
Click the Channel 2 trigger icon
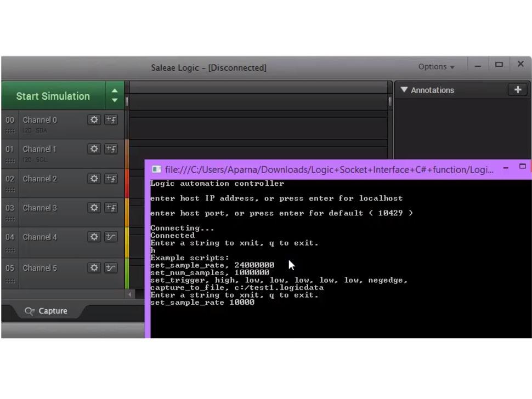click(x=111, y=179)
